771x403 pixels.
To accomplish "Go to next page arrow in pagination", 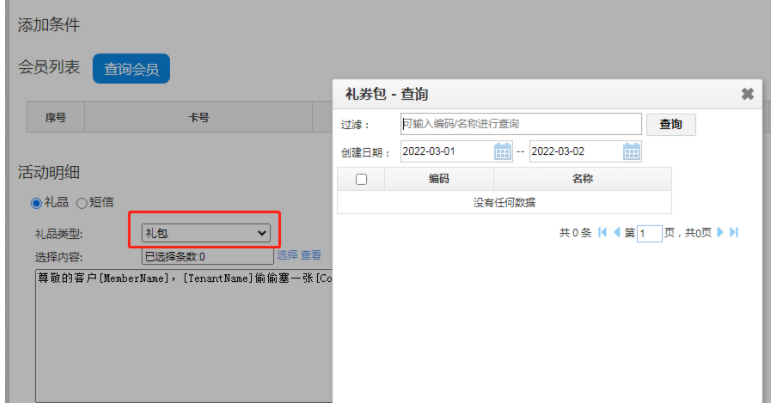I will click(x=720, y=232).
